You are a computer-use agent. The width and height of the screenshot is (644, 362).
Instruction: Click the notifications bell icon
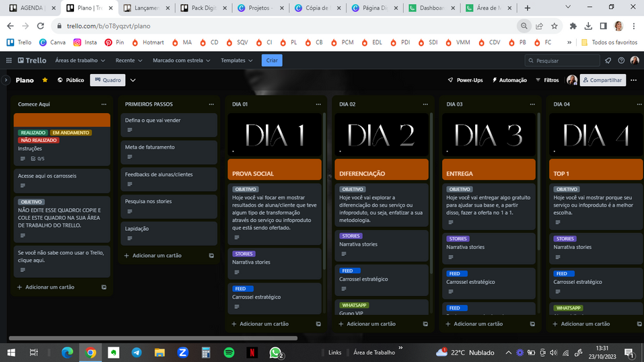point(608,61)
